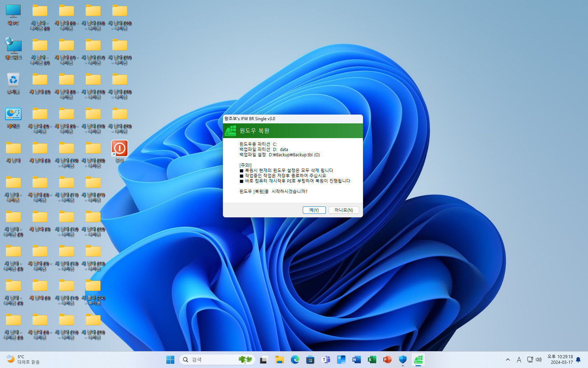Select the 새 폴더 (25) - 복사본 folder
This screenshot has height=368, width=588.
coord(93,327)
